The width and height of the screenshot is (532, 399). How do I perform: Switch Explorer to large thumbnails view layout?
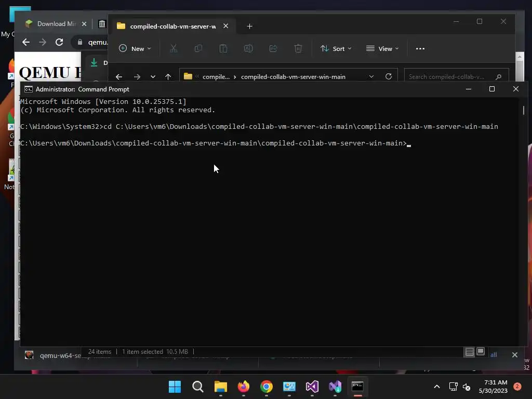click(481, 352)
